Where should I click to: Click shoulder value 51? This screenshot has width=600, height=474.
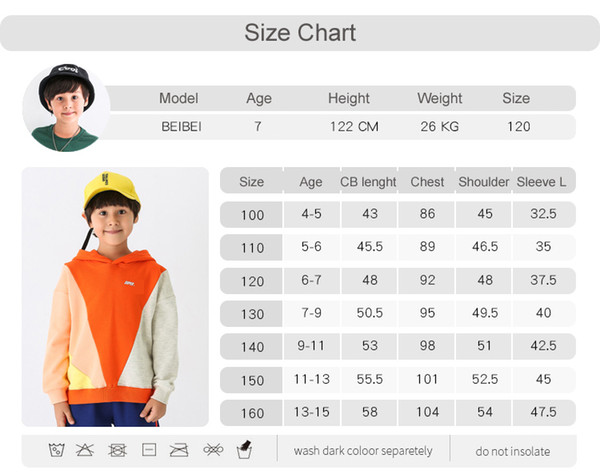pos(484,346)
